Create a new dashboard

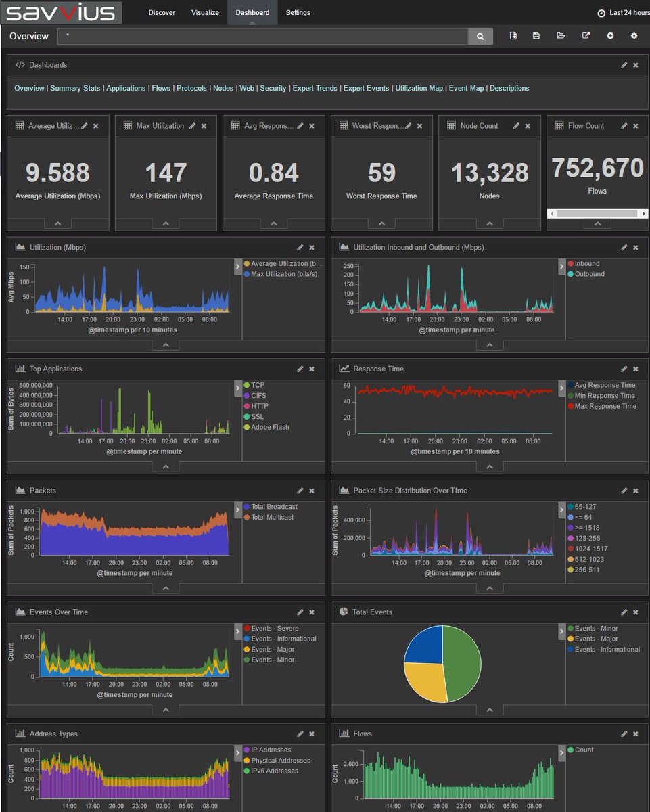click(513, 36)
